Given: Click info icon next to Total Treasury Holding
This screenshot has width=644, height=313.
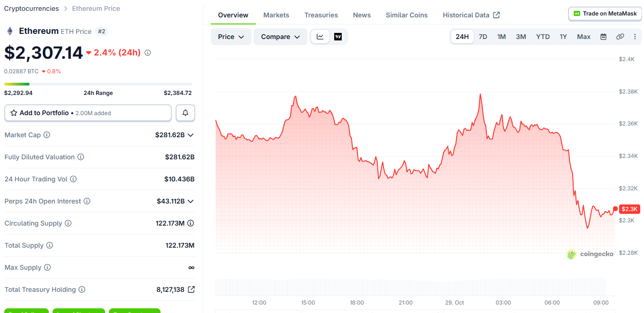Looking at the screenshot, I should 82,290.
